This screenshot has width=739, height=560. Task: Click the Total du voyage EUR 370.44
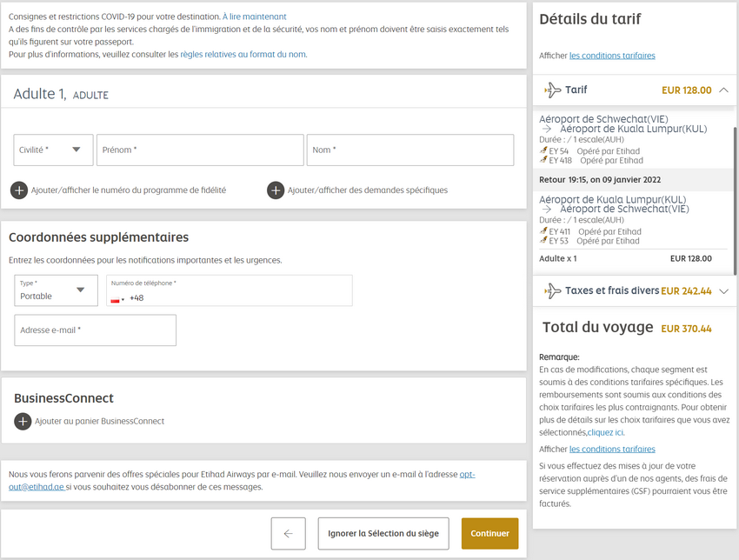pyautogui.click(x=686, y=329)
